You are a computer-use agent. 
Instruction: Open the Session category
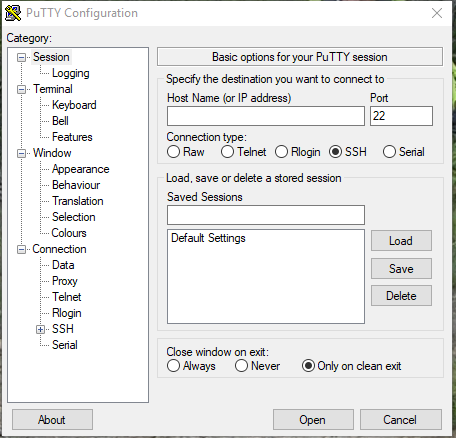point(51,57)
